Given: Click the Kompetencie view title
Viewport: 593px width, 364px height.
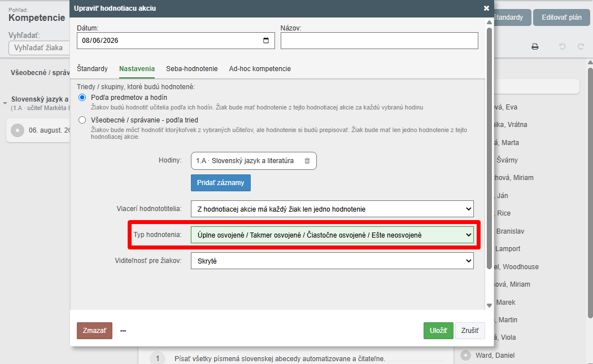Looking at the screenshot, I should tap(37, 17).
